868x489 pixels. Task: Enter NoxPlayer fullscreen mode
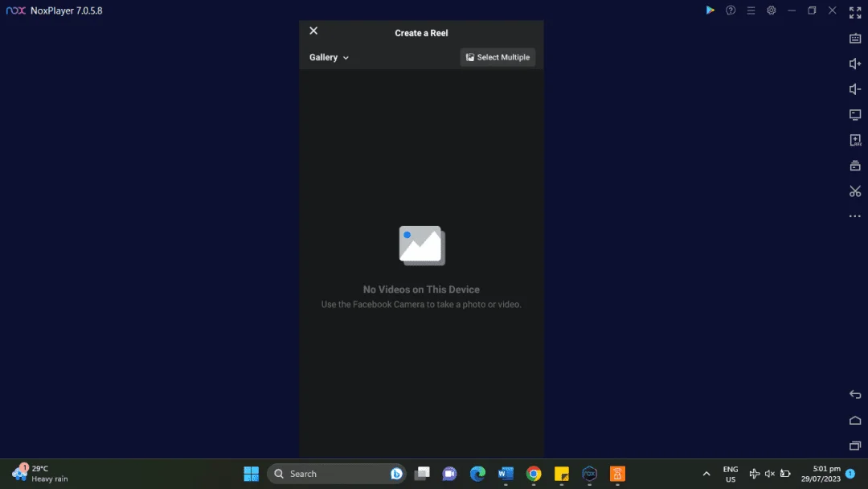[x=854, y=12]
